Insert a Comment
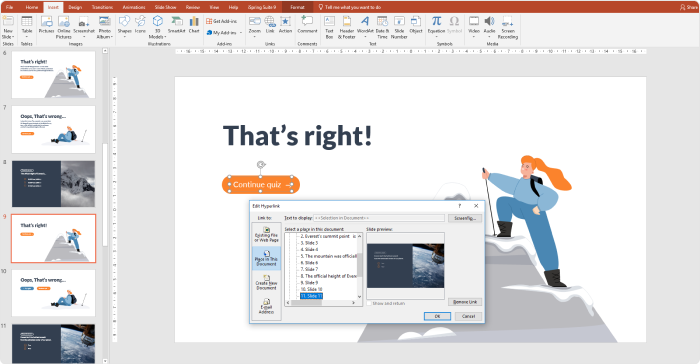The height and width of the screenshot is (364, 700). tap(307, 25)
